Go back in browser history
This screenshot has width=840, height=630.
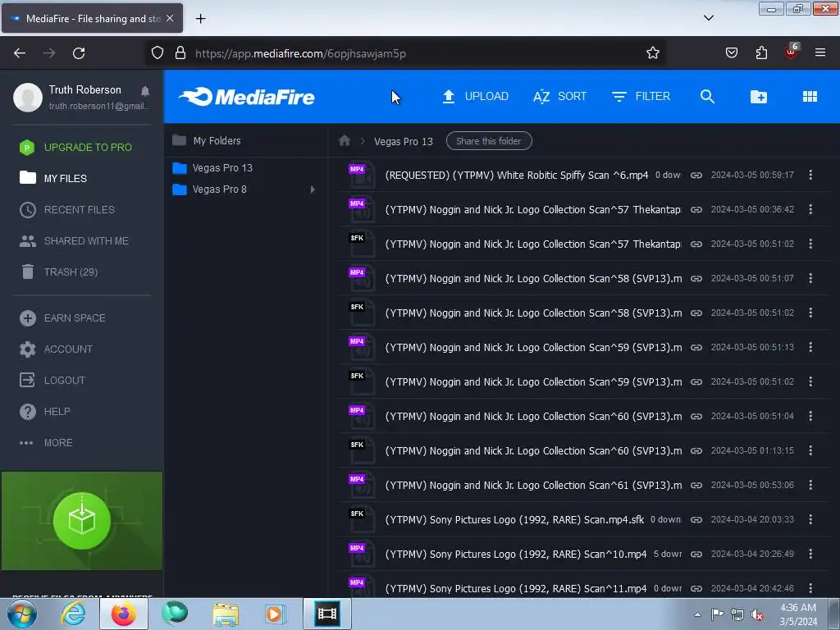point(20,53)
